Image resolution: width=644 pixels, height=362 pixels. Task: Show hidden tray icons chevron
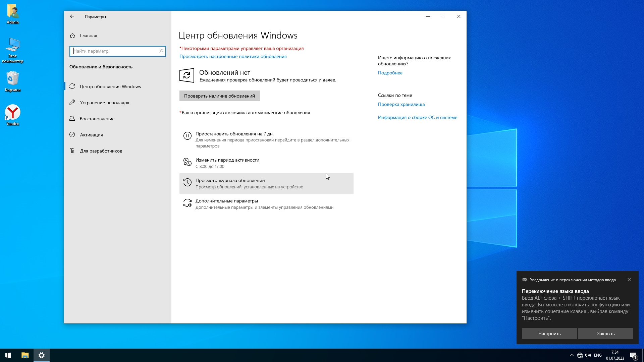click(x=572, y=355)
